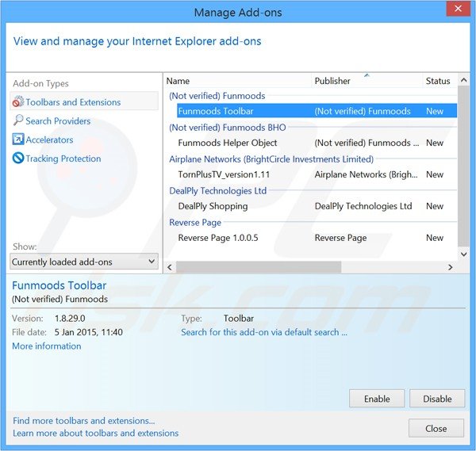Viewport: 476px width, 451px height.
Task: Click the Toolbars and Extensions gear icon
Action: click(x=18, y=102)
